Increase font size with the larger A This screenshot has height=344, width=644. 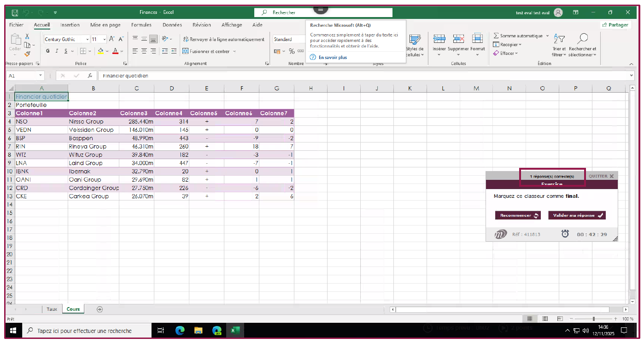[112, 39]
